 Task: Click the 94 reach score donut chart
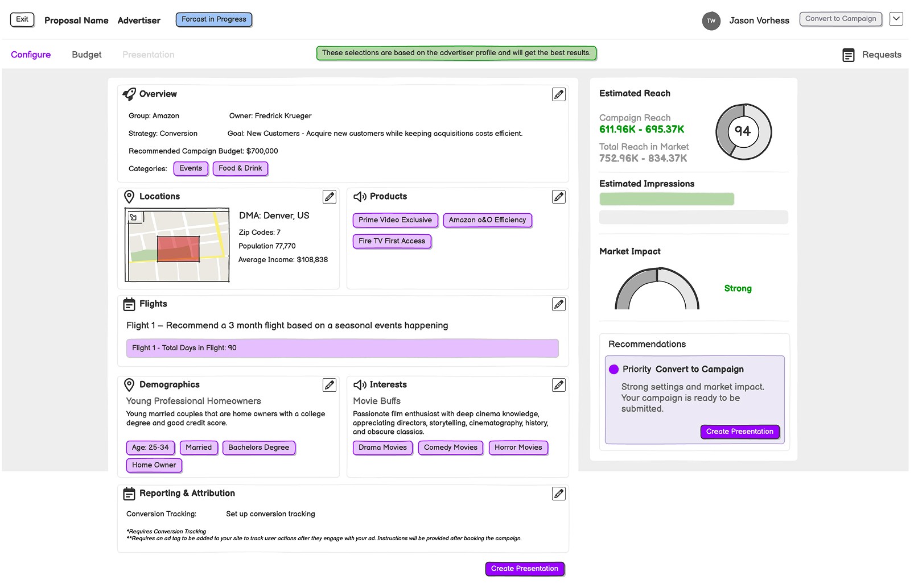[743, 132]
